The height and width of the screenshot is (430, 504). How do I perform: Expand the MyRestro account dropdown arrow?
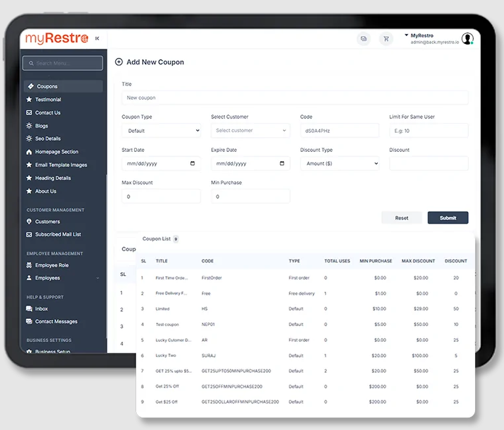coord(406,35)
